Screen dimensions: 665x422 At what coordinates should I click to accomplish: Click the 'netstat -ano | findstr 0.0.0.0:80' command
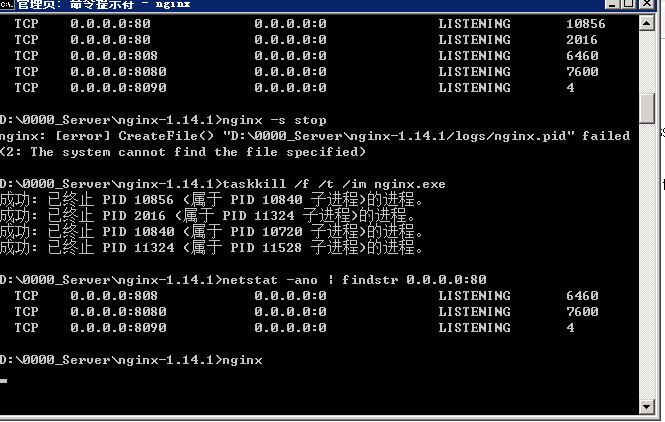tap(354, 280)
